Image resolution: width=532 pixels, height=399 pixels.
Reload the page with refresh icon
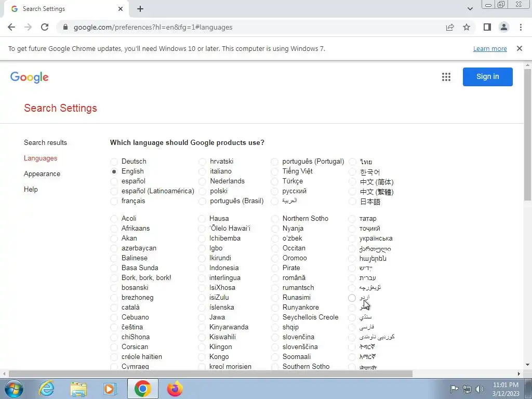45,27
